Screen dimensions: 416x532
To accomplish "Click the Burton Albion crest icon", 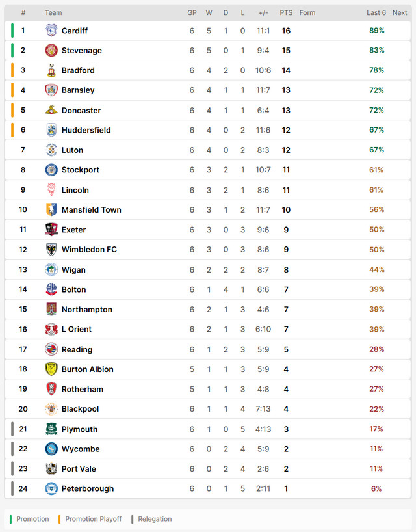I will (x=51, y=369).
